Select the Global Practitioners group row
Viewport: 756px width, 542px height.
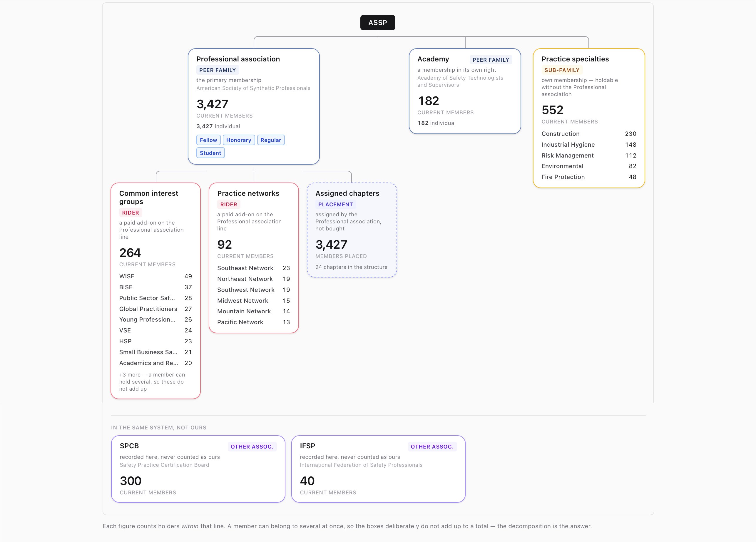(155, 309)
